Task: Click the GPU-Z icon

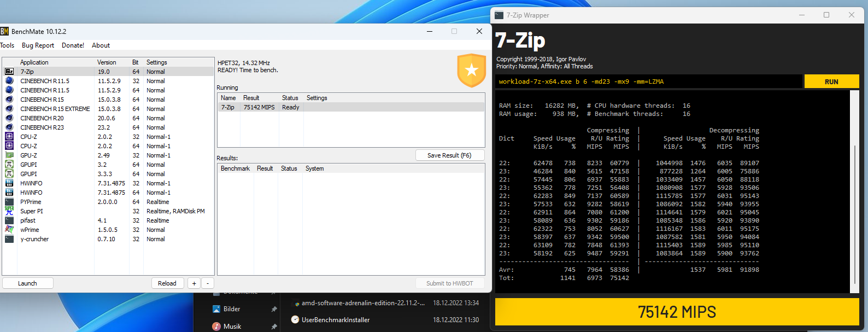Action: [9, 155]
